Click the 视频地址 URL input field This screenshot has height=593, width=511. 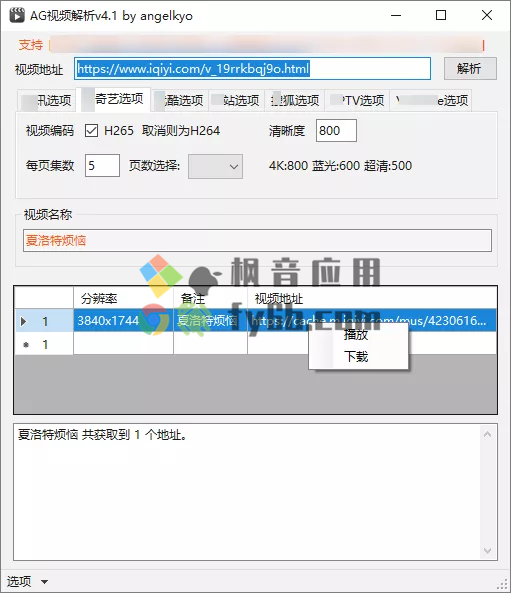[252, 68]
